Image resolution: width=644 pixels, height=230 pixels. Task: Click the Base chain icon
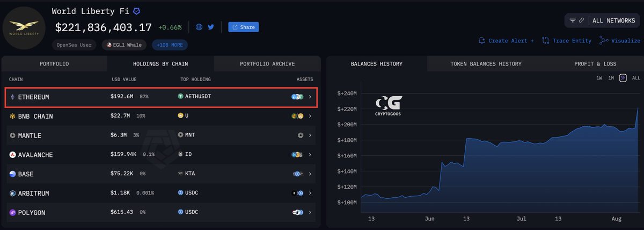point(13,174)
